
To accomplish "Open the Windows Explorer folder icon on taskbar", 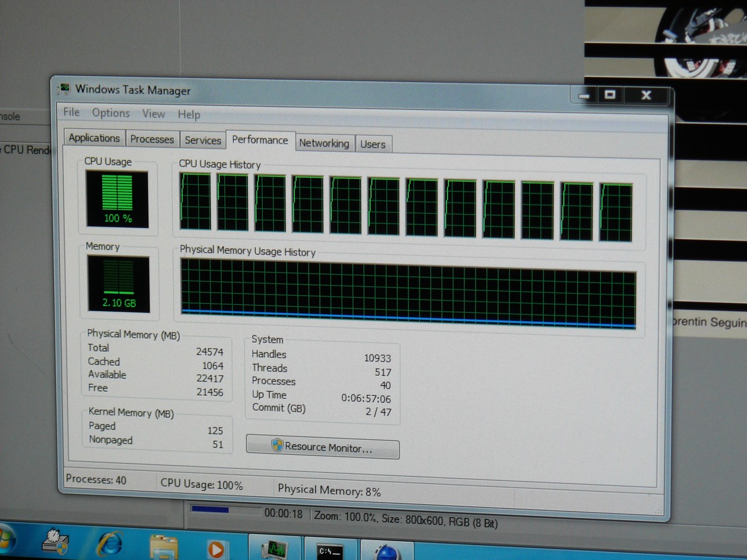I will pyautogui.click(x=164, y=548).
